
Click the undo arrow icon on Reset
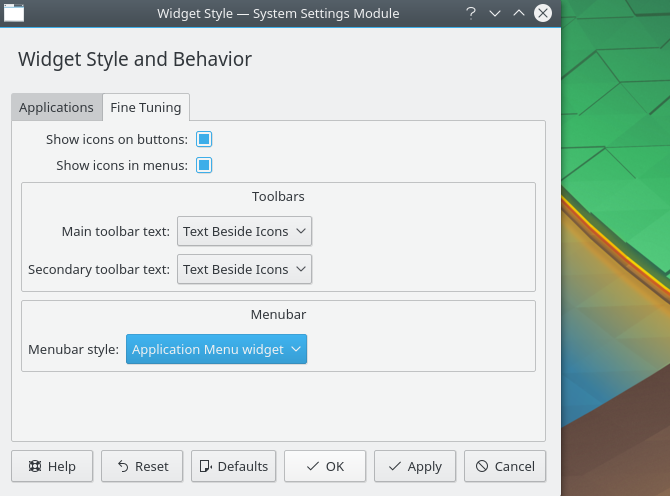tap(123, 466)
